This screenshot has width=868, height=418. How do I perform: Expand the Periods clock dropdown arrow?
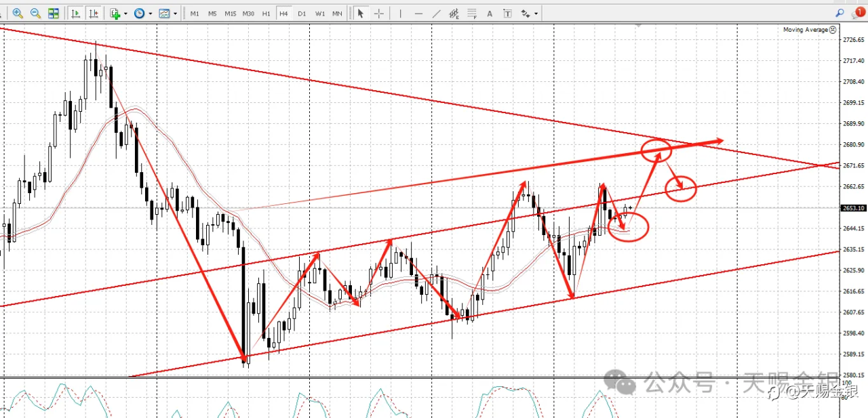pos(151,14)
